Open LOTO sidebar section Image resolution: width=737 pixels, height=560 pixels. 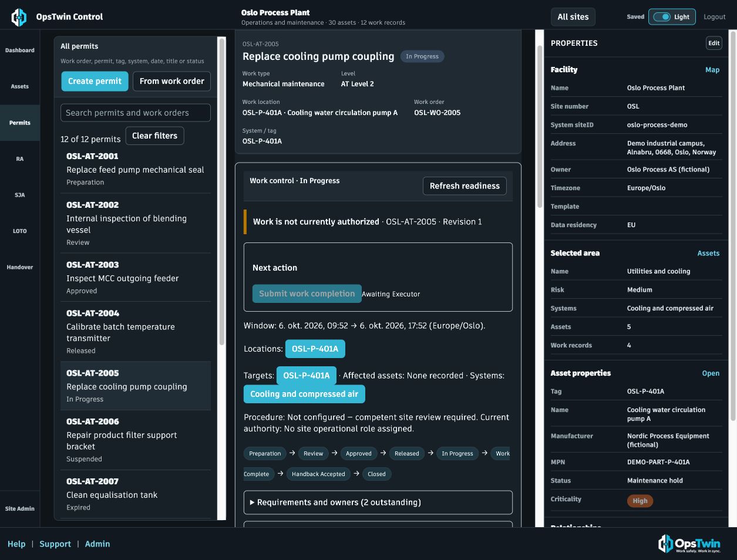20,231
